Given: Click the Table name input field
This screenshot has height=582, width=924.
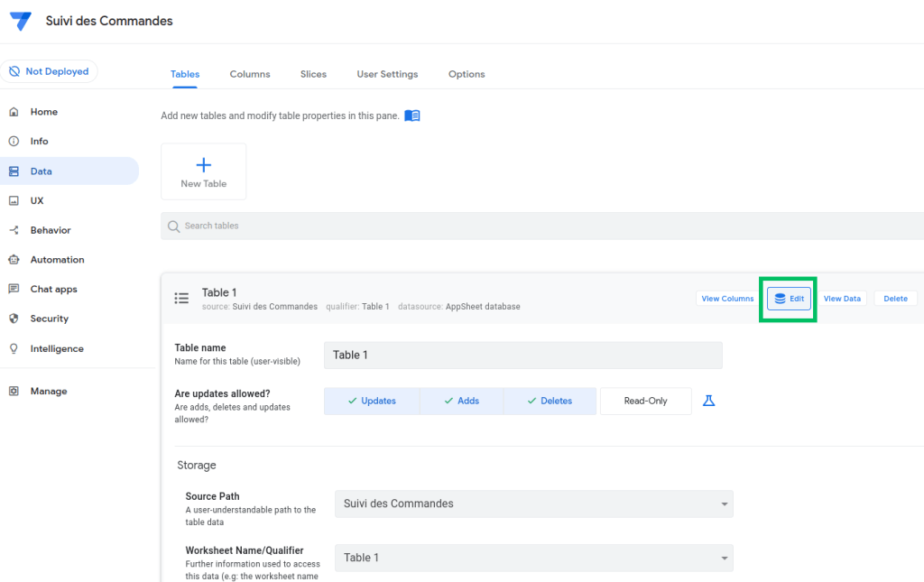Looking at the screenshot, I should tap(523, 356).
